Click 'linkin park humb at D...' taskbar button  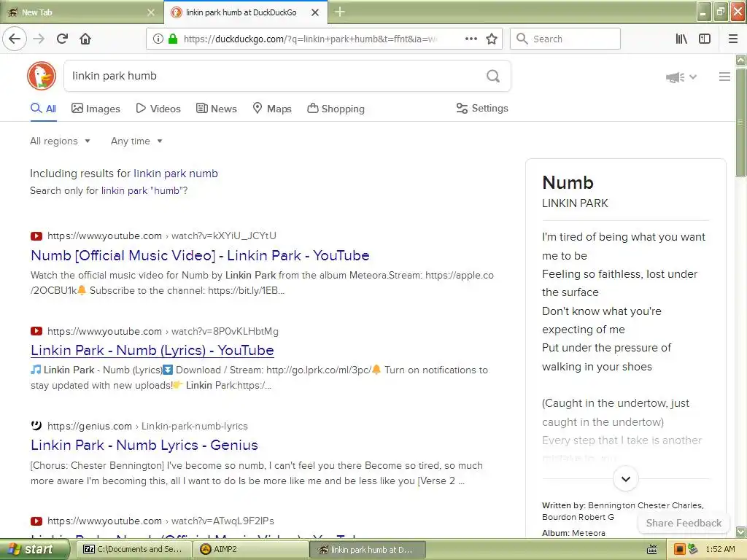(x=368, y=549)
